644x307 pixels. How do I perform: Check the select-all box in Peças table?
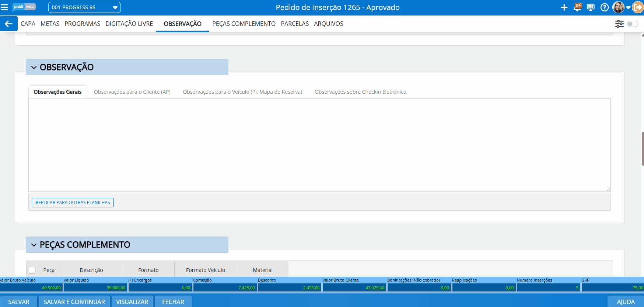[32, 270]
